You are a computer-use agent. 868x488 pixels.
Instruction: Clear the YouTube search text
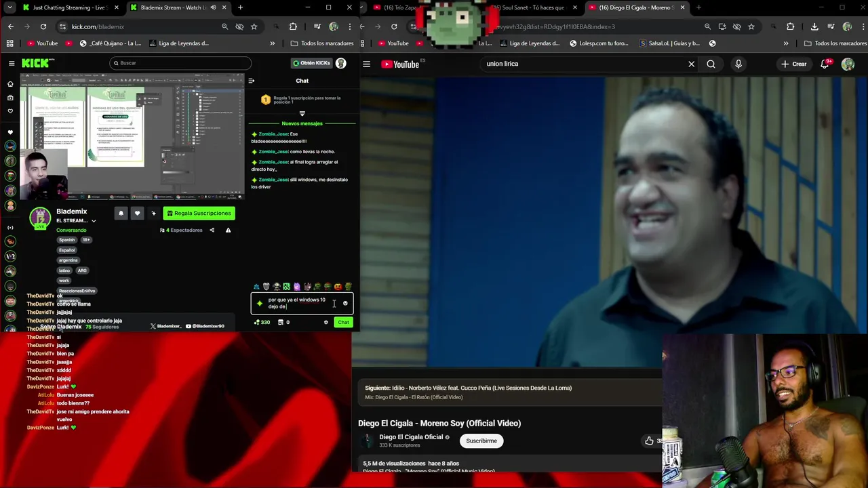click(692, 64)
